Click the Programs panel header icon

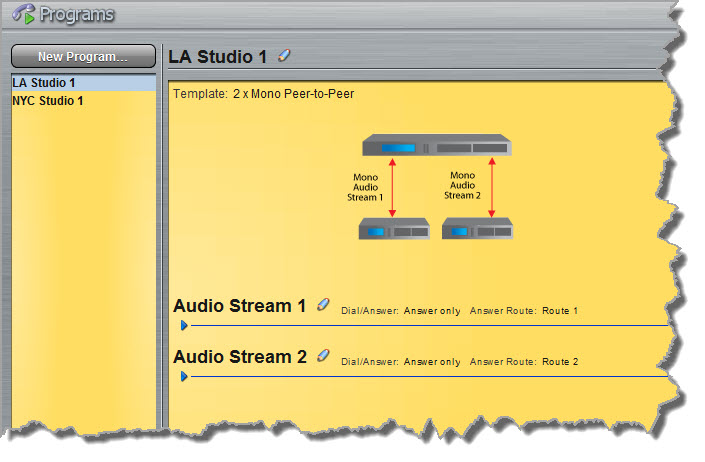tap(22, 15)
